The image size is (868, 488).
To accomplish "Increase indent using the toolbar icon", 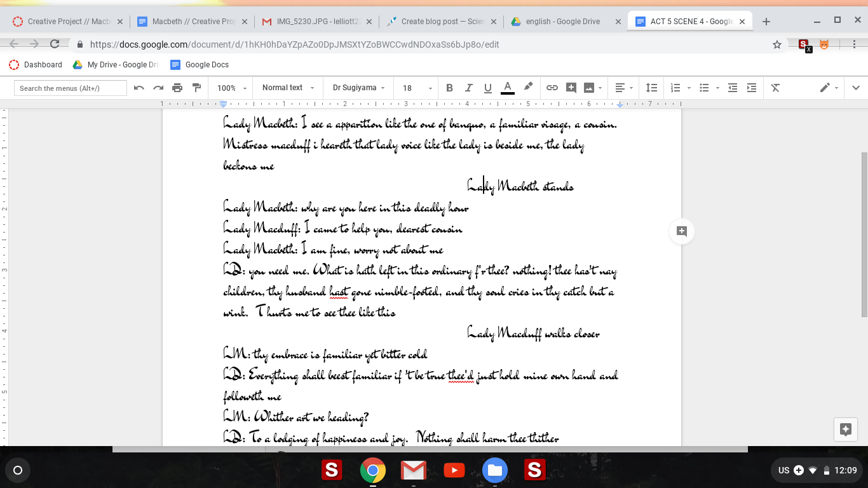I will [x=752, y=88].
